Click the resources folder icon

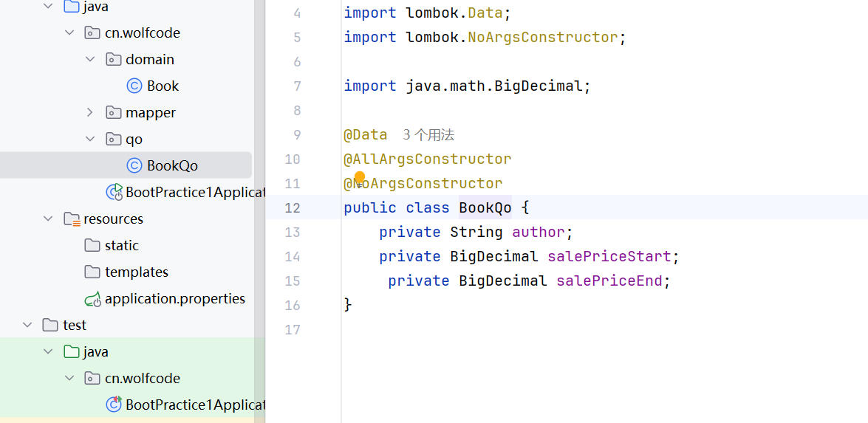tap(72, 219)
